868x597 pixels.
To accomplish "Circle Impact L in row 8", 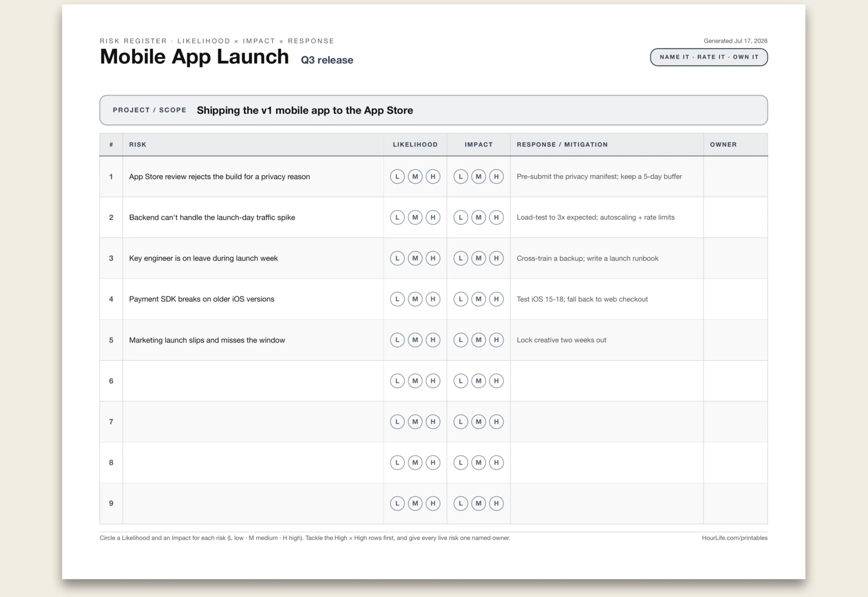I will point(461,462).
